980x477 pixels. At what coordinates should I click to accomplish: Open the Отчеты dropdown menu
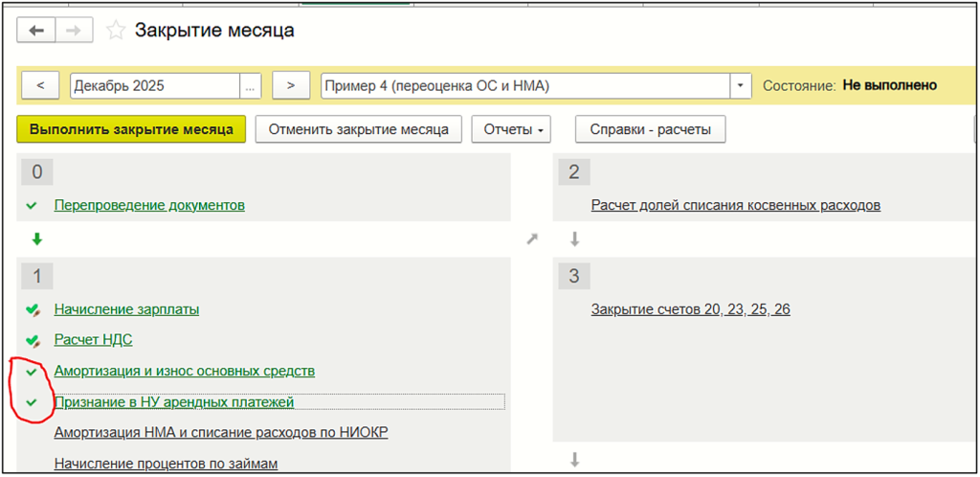tap(512, 129)
